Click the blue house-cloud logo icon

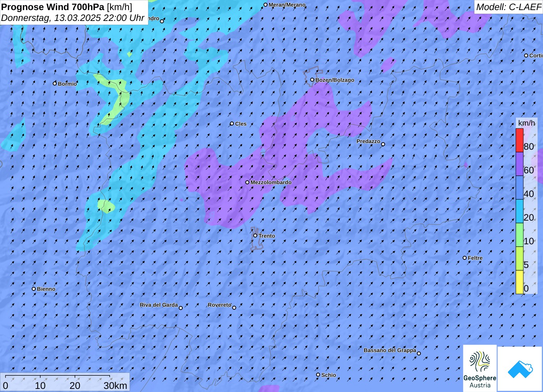520,369
